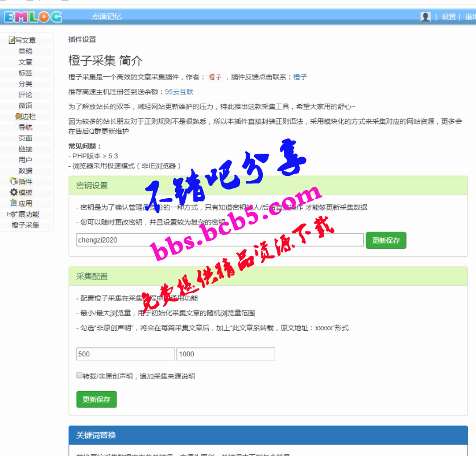Enable the 转载/非原创声明 checkbox
Viewport: 476px width, 456px height.
point(79,376)
